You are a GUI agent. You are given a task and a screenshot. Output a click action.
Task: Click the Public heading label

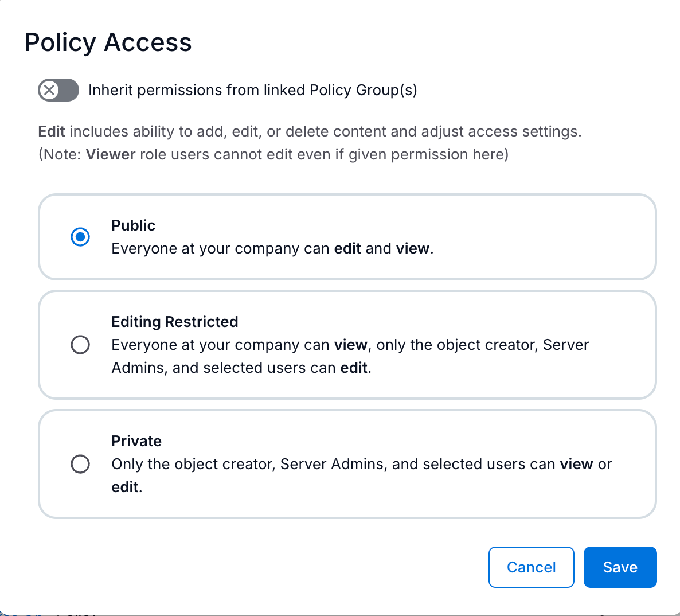tap(133, 225)
